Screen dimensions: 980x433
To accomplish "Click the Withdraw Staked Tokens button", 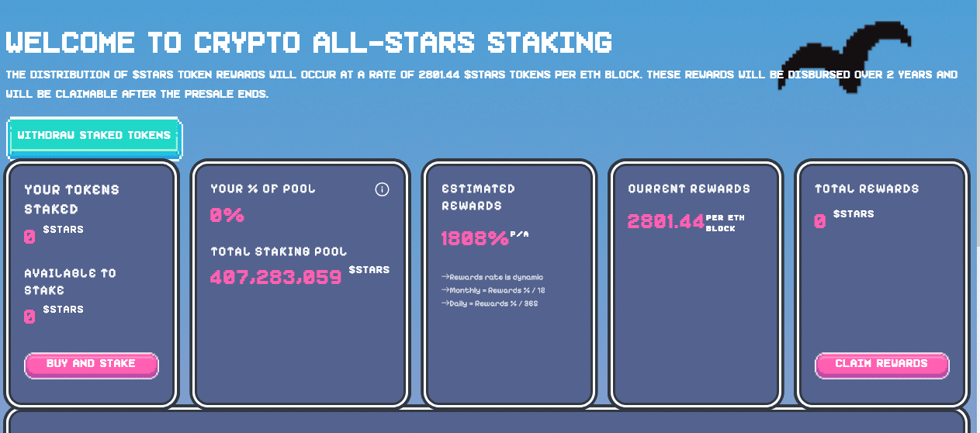I will click(94, 136).
